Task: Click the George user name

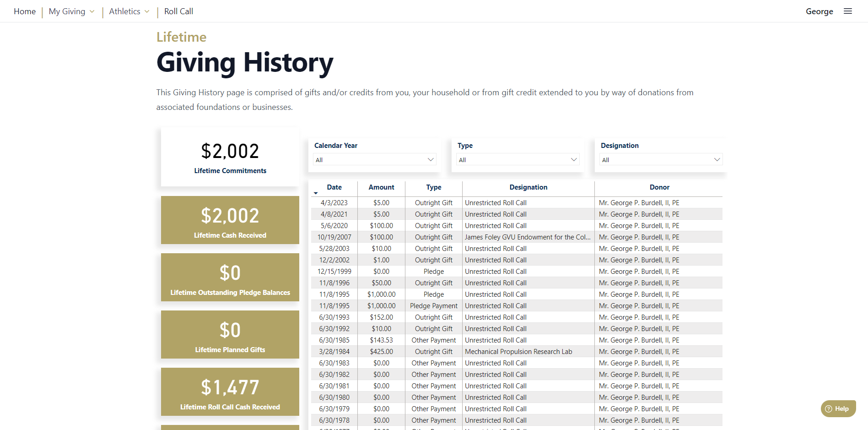Action: coord(819,11)
